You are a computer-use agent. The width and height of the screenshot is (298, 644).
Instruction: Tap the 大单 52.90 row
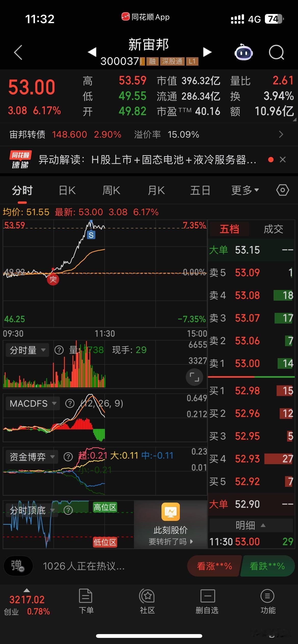tap(251, 504)
